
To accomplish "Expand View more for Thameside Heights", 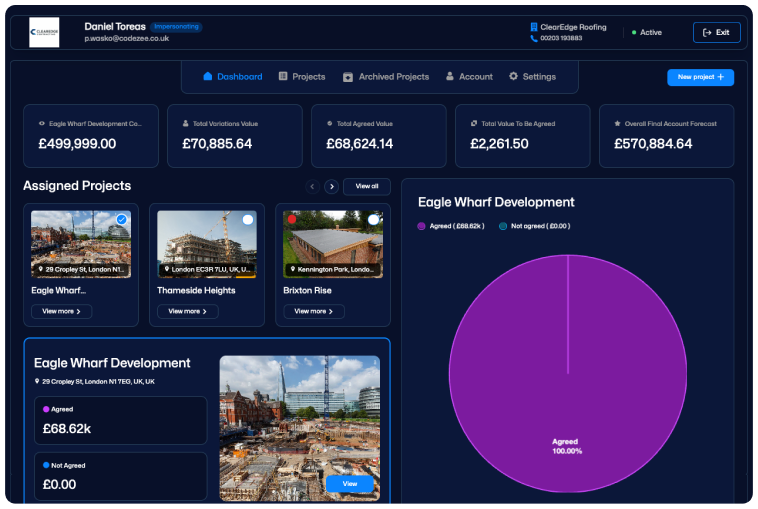I will (x=187, y=311).
